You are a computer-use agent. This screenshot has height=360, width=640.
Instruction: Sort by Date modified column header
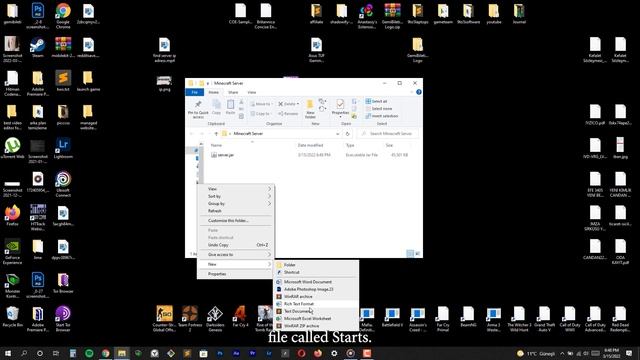(x=310, y=145)
